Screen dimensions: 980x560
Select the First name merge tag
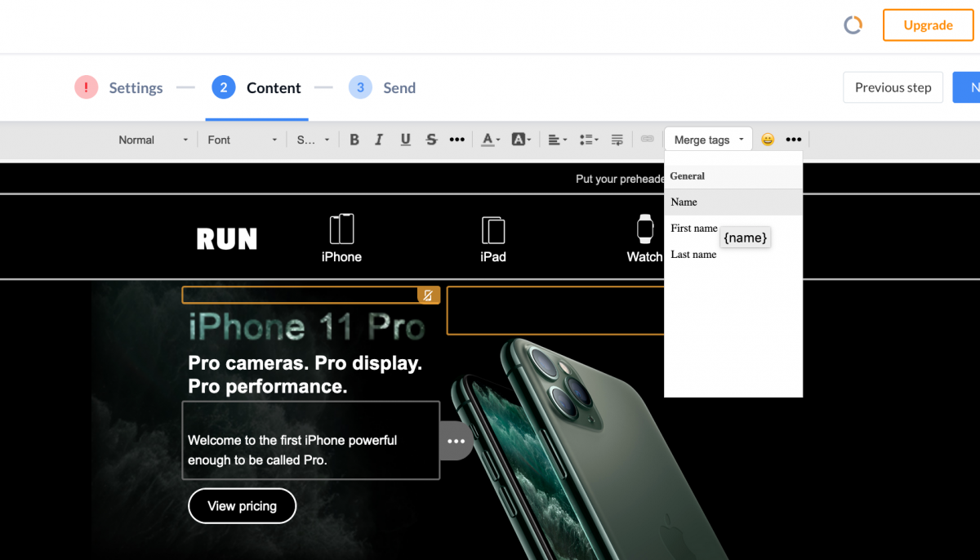tap(733, 229)
